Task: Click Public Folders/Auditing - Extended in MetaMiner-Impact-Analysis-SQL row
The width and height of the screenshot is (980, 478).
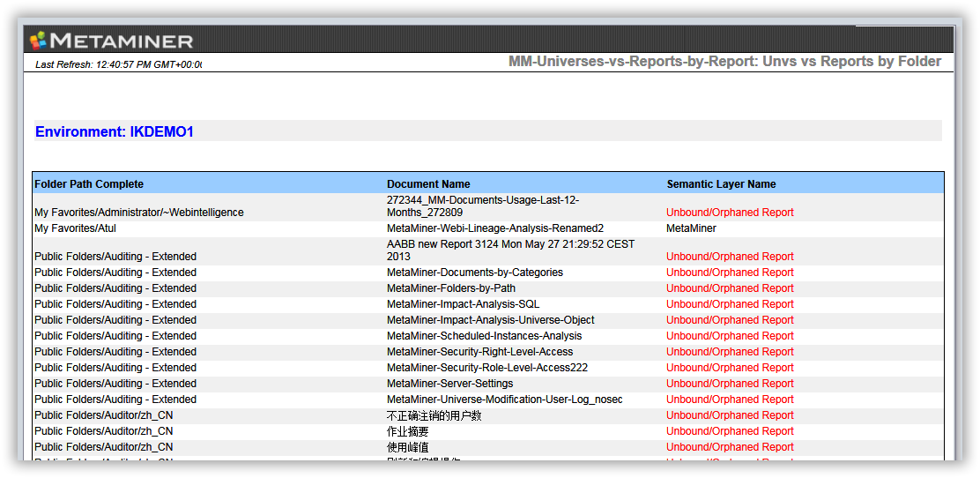Action: [115, 304]
